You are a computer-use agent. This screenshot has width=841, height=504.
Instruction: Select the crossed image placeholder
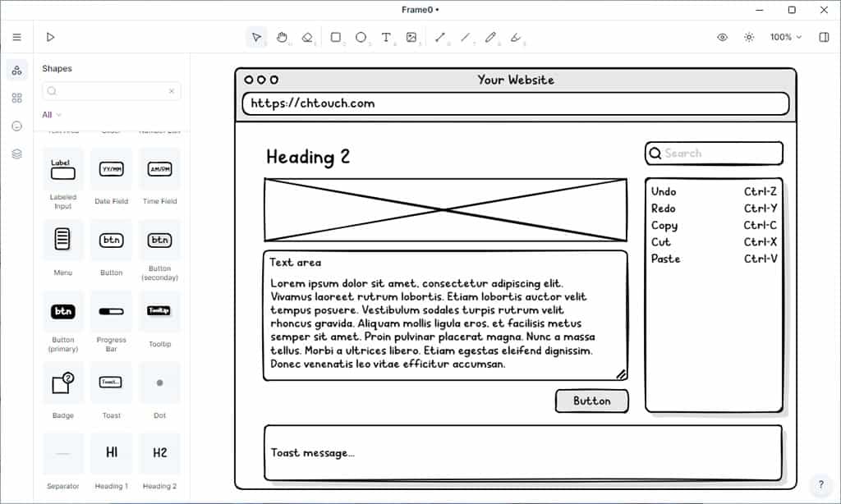click(x=445, y=209)
